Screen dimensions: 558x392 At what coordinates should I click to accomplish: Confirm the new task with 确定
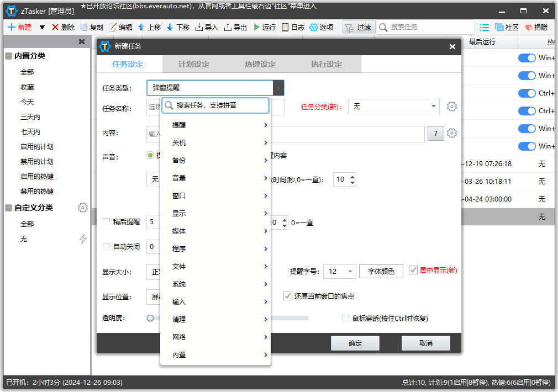pyautogui.click(x=355, y=343)
